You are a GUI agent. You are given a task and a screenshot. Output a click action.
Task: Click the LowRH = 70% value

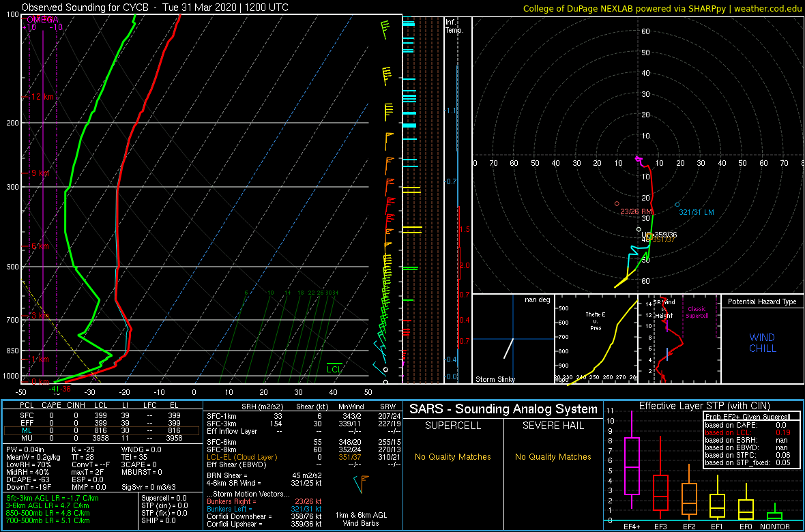[28, 464]
